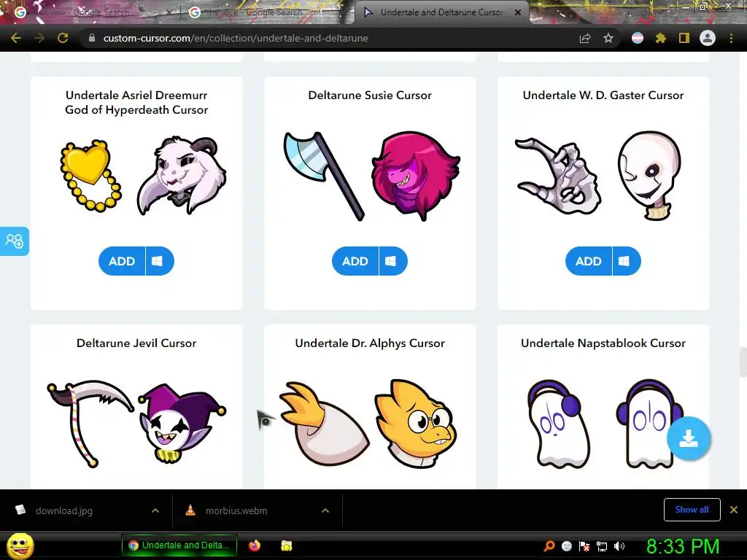This screenshot has width=747, height=560.
Task: Click Alphys head pointer image
Action: click(416, 424)
